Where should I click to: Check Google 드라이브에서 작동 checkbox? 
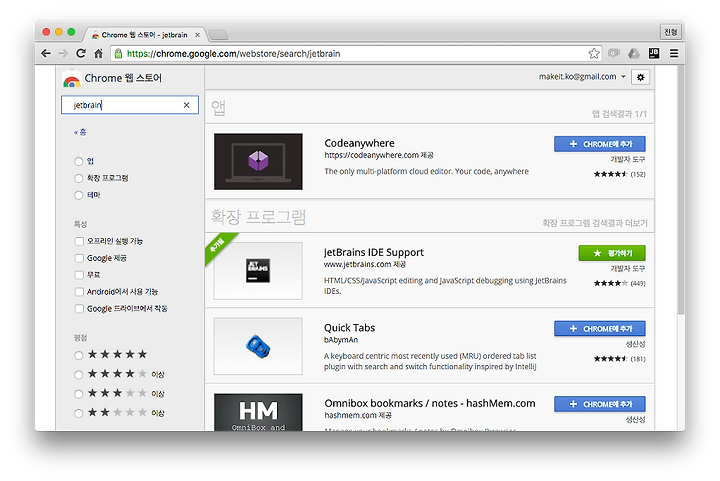coord(79,309)
